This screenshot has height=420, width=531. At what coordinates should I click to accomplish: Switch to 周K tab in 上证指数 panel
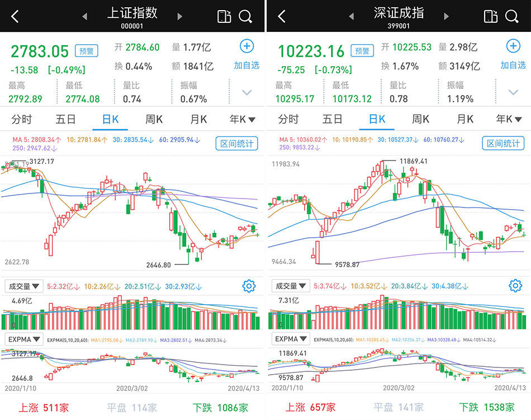coord(154,119)
